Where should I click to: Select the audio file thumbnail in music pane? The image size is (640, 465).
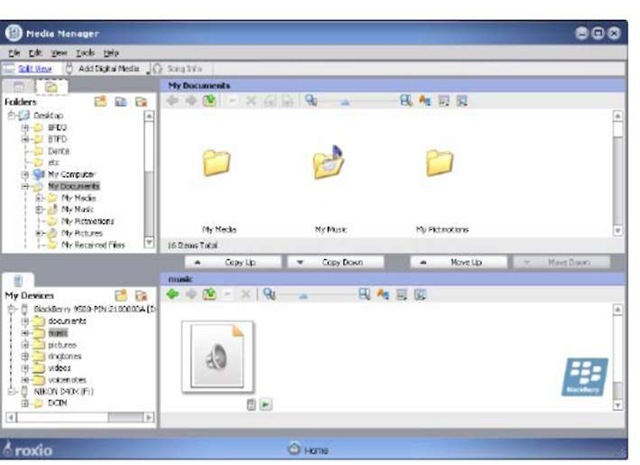tap(218, 356)
